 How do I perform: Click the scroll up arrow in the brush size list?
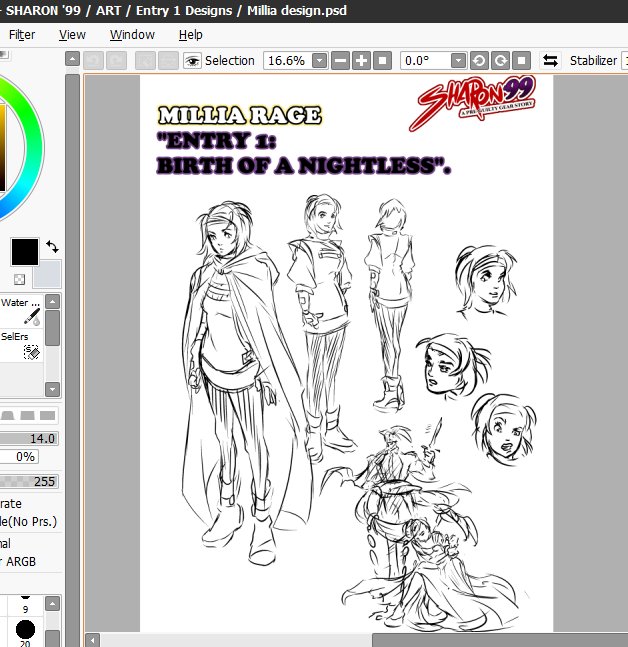pyautogui.click(x=52, y=604)
